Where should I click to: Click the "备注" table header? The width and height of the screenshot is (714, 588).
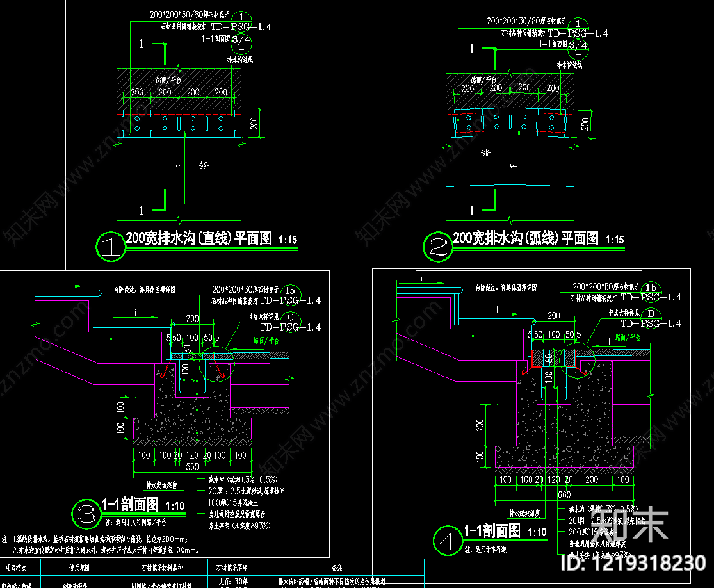337,568
